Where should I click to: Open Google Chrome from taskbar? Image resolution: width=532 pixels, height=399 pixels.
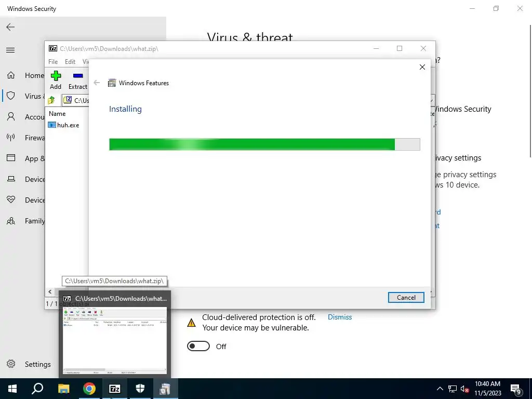(89, 389)
